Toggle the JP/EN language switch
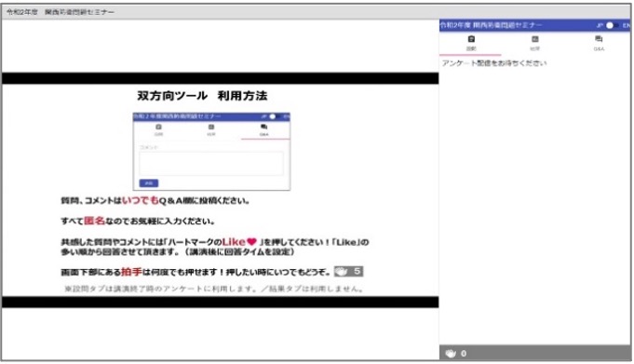Image resolution: width=634 pixels, height=364 pixels. click(612, 25)
